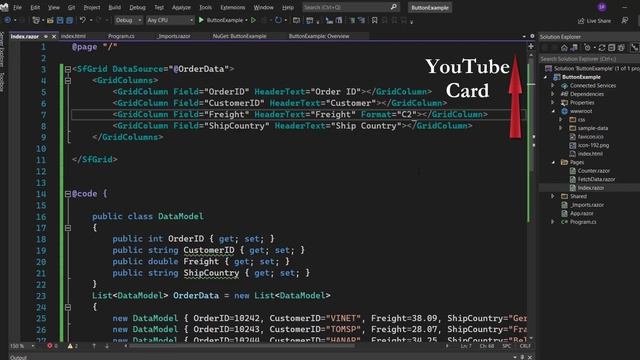The height and width of the screenshot is (360, 640).
Task: Click the warning triangle icon in the status strip
Action: (x=70, y=346)
